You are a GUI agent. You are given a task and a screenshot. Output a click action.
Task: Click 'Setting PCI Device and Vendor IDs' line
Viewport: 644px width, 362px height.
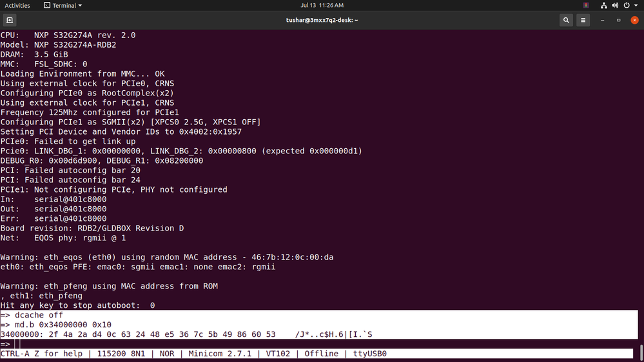[121, 132]
